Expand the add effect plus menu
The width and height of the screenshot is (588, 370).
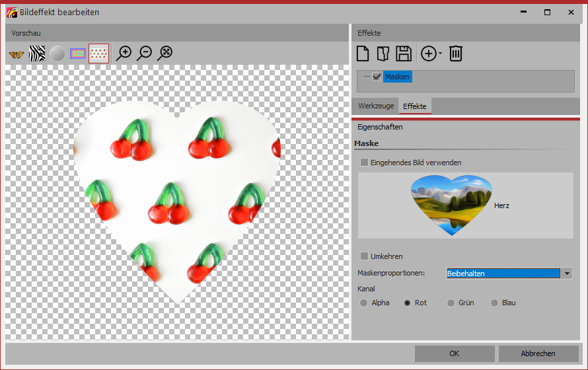[431, 54]
